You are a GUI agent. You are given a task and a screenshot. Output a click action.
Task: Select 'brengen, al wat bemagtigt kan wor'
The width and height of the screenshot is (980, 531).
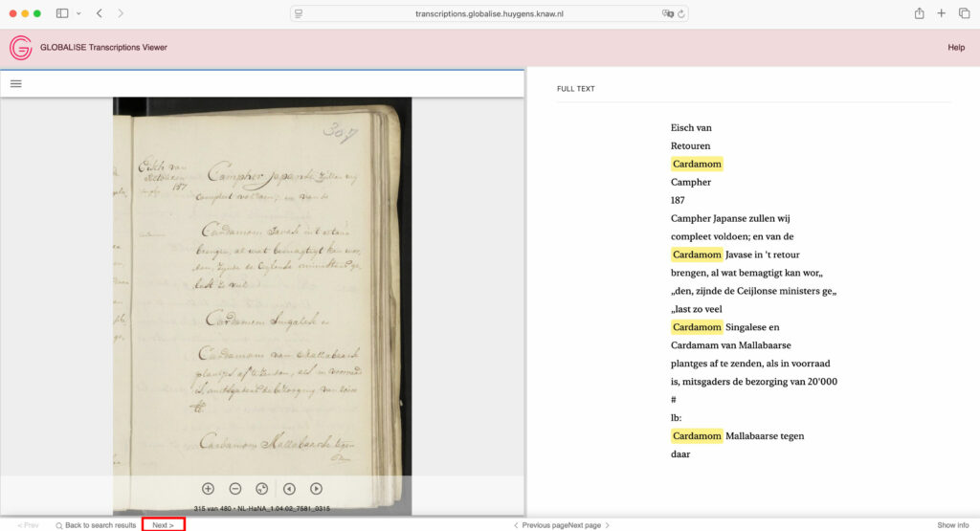point(746,273)
